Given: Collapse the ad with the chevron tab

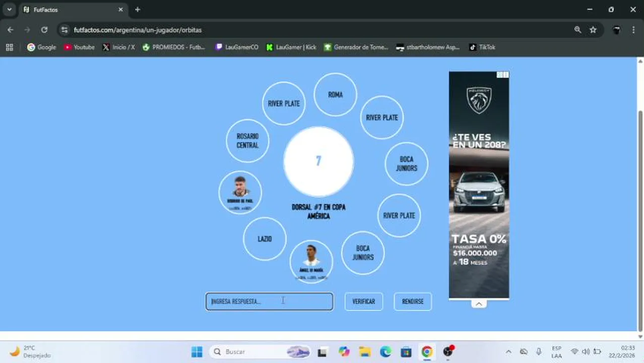Looking at the screenshot, I should point(479,304).
